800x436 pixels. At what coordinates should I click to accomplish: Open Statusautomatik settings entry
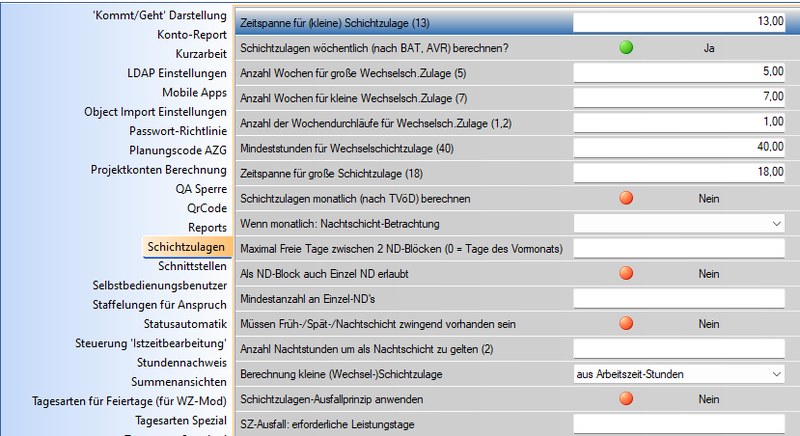pyautogui.click(x=185, y=323)
